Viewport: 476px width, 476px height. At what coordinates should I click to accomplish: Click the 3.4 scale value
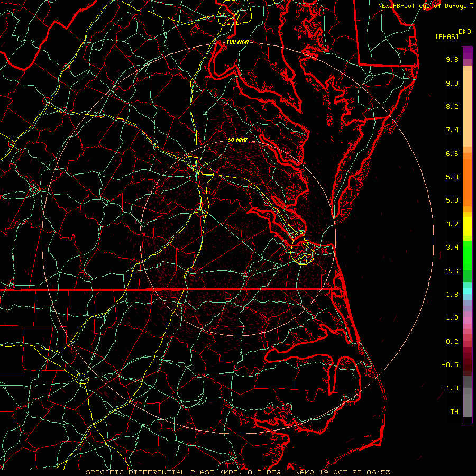(452, 248)
